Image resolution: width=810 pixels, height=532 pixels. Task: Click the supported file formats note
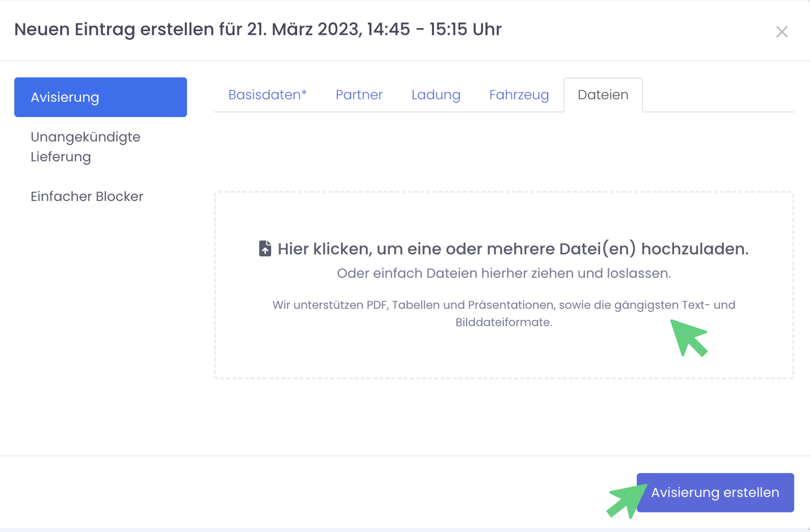(x=504, y=305)
